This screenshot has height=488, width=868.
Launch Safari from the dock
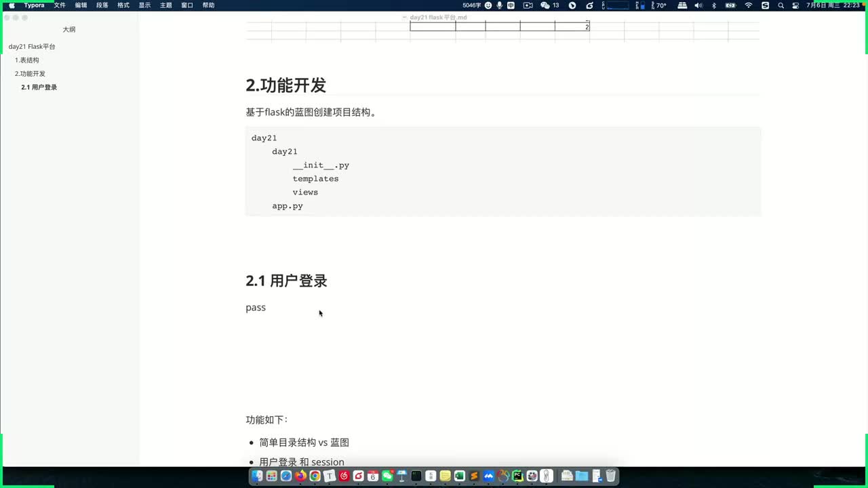point(286,476)
